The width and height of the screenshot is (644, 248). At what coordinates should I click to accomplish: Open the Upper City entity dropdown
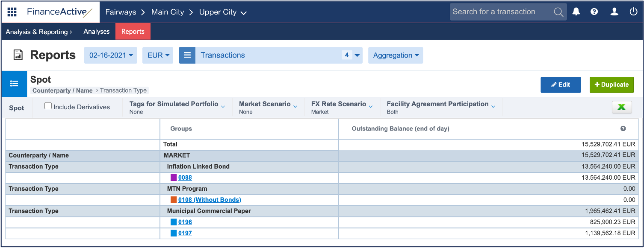pos(223,12)
